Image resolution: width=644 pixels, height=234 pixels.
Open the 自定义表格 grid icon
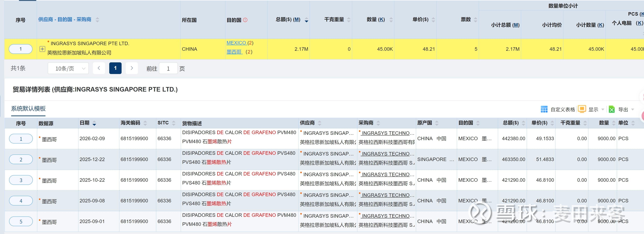pyautogui.click(x=544, y=109)
